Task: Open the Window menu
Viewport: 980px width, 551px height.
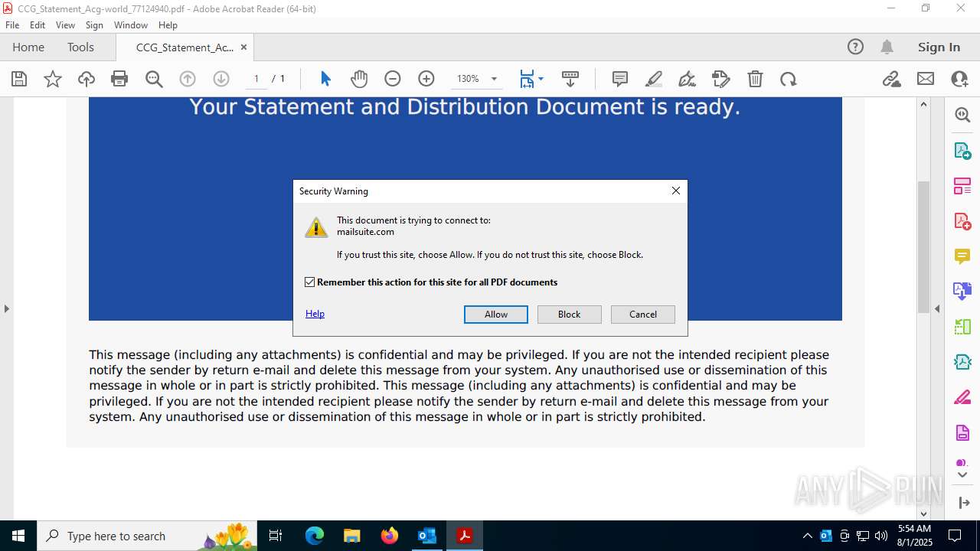Action: pyautogui.click(x=131, y=25)
